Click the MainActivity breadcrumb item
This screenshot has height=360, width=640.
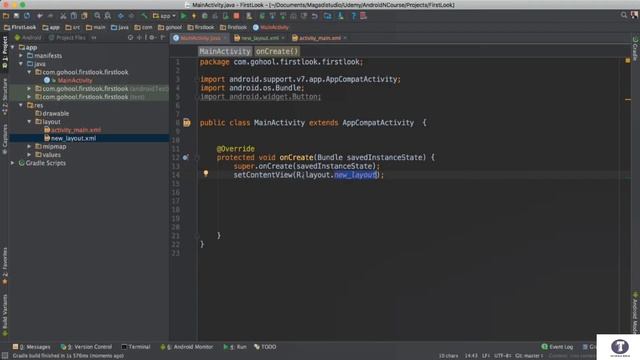tap(271, 27)
